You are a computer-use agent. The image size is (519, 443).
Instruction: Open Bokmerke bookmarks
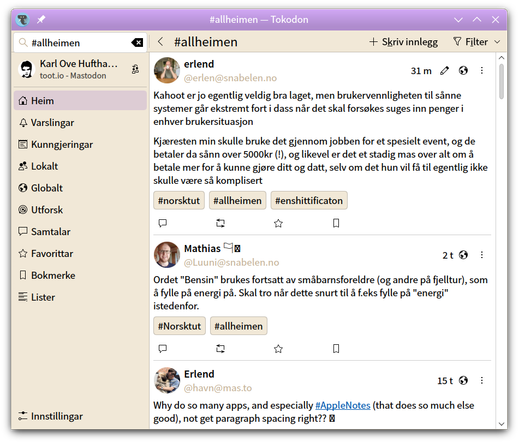point(80,275)
